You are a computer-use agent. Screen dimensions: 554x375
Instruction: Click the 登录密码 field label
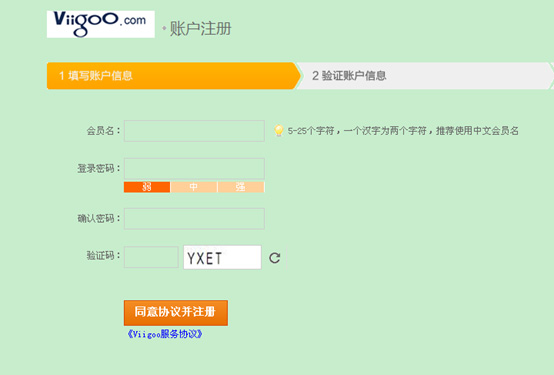coord(99,169)
